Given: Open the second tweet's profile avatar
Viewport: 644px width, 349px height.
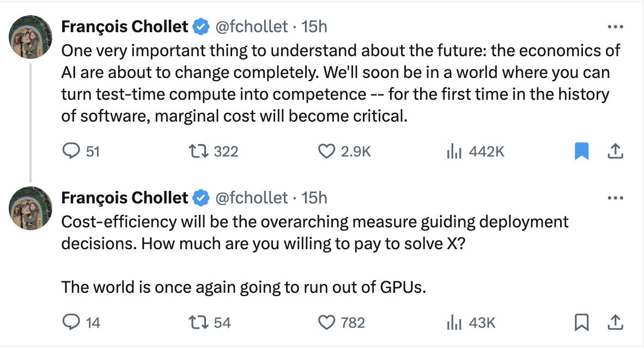Looking at the screenshot, I should pyautogui.click(x=31, y=208).
